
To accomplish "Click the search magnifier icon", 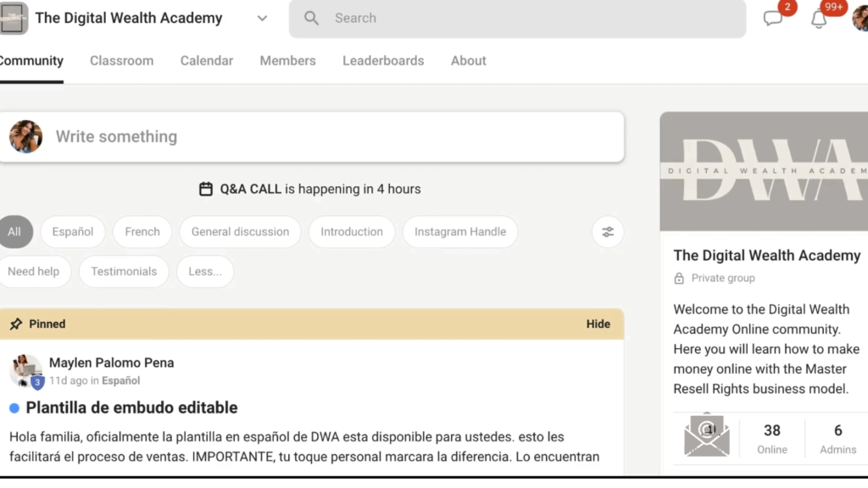I will pos(311,19).
